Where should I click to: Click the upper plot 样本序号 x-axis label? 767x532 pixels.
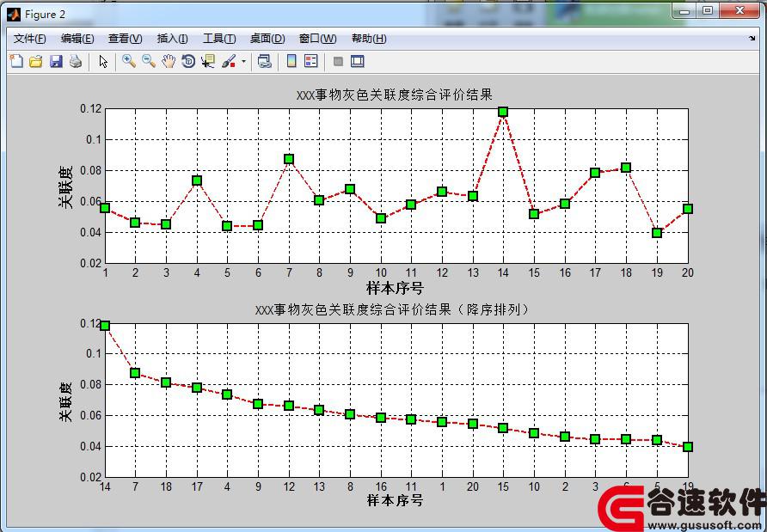(395, 288)
